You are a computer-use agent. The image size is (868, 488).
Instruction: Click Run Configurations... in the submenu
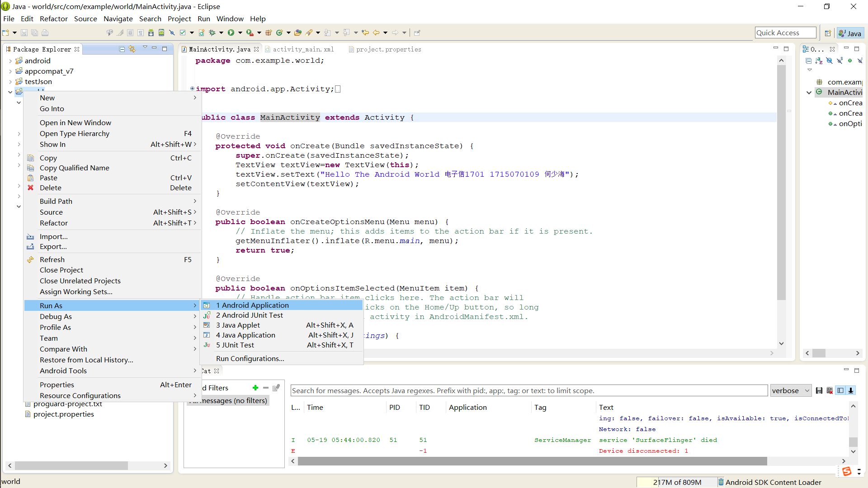click(250, 359)
